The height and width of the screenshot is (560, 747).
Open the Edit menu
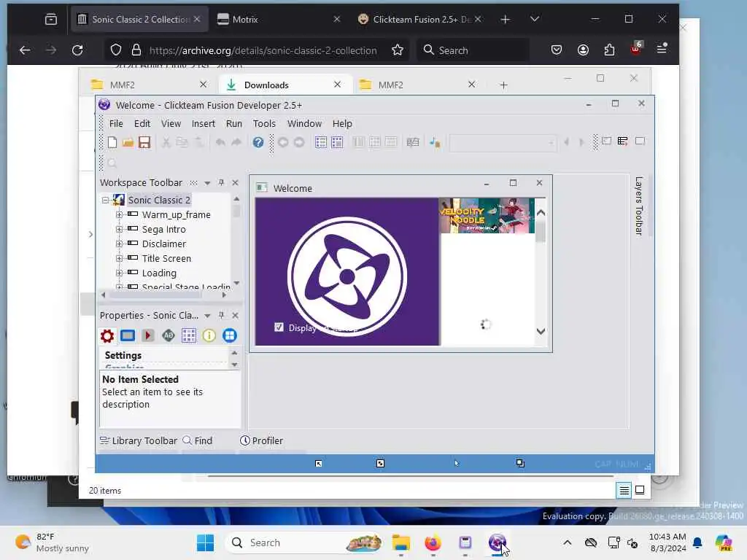pyautogui.click(x=142, y=123)
